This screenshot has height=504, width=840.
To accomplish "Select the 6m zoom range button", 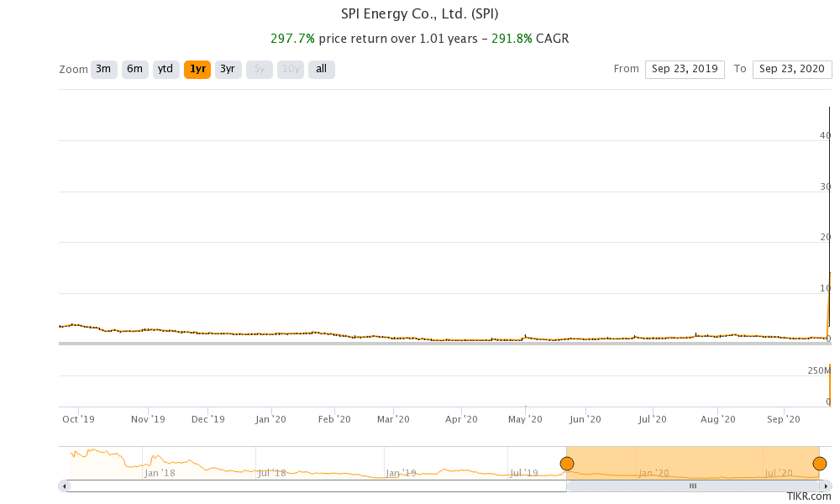I will [134, 69].
